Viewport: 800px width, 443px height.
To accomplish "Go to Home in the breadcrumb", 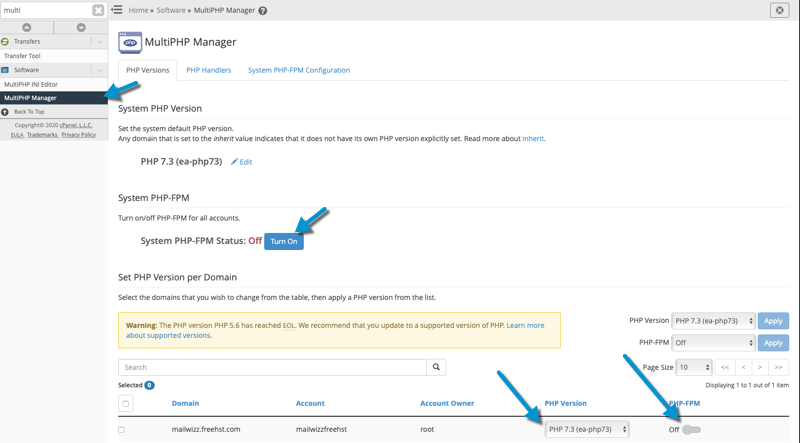I will (x=138, y=10).
